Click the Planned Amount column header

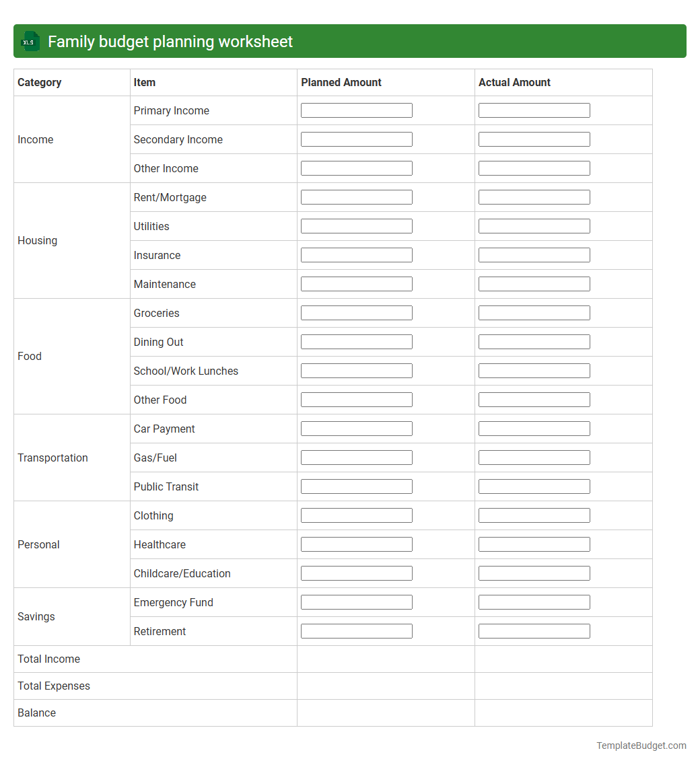pyautogui.click(x=341, y=82)
